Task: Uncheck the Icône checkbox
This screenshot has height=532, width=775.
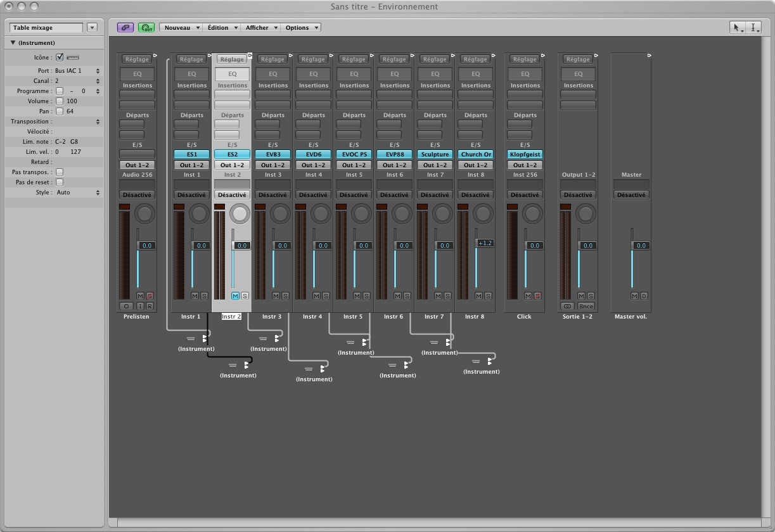Action: (x=60, y=58)
